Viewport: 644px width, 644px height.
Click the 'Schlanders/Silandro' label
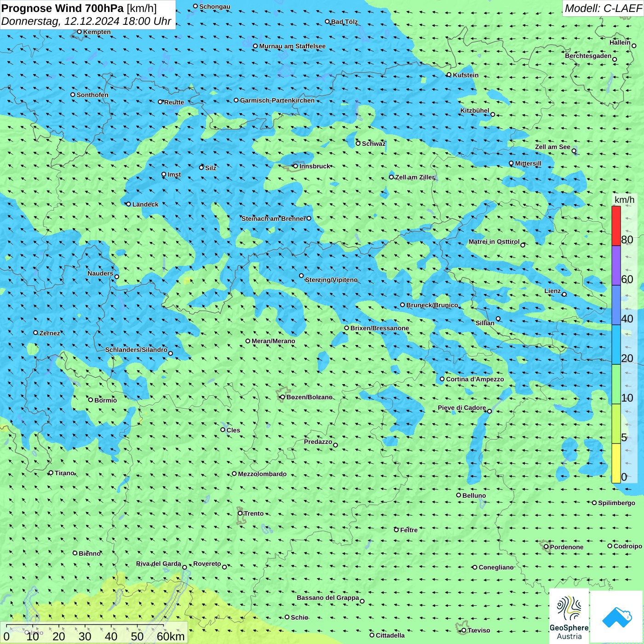136,350
